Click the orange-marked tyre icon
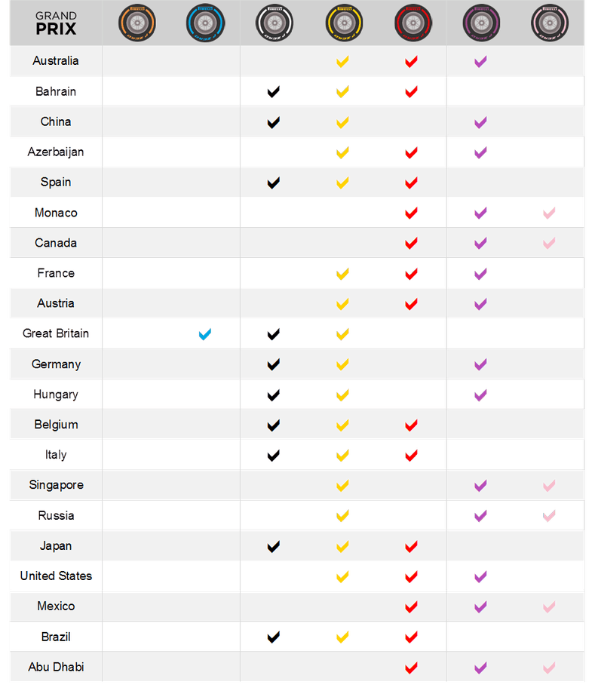595x700 pixels. (136, 23)
